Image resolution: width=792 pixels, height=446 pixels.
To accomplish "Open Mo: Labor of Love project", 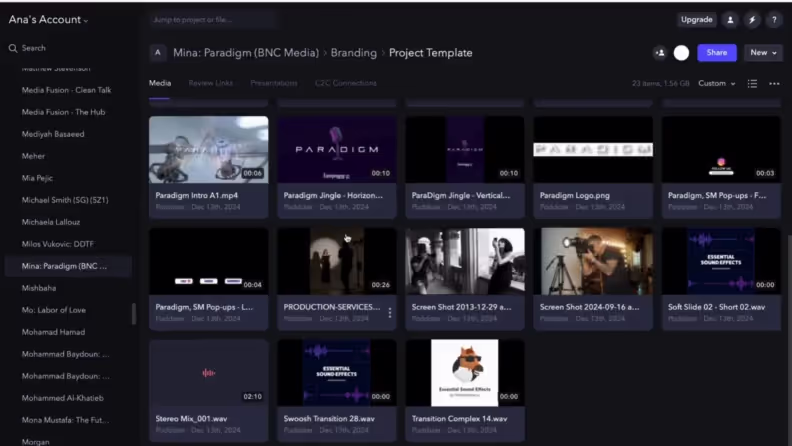I will coord(54,310).
